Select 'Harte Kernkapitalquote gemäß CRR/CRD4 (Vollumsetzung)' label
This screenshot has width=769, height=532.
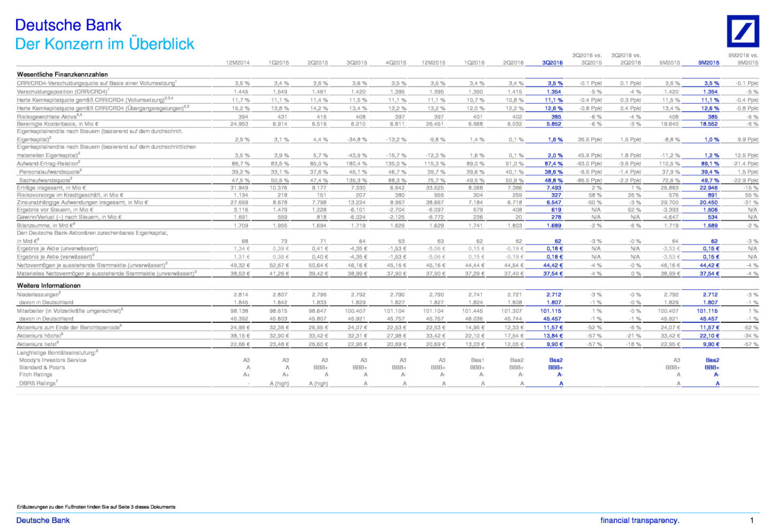(95, 100)
